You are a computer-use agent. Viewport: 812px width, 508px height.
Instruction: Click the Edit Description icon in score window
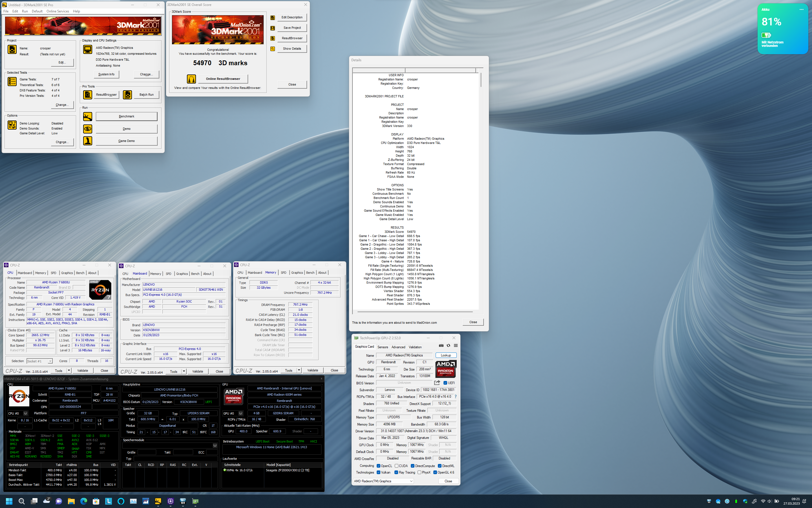[273, 17]
